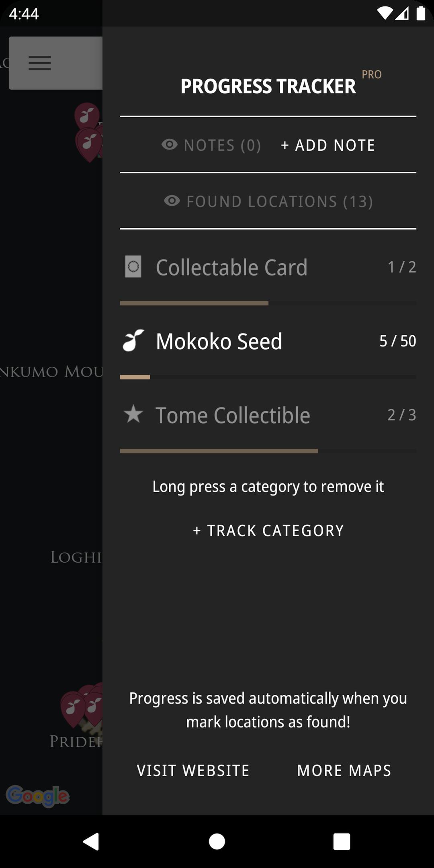Screen dimensions: 434x868
Task: Toggle Found Locations (13) visibility
Action: point(268,201)
